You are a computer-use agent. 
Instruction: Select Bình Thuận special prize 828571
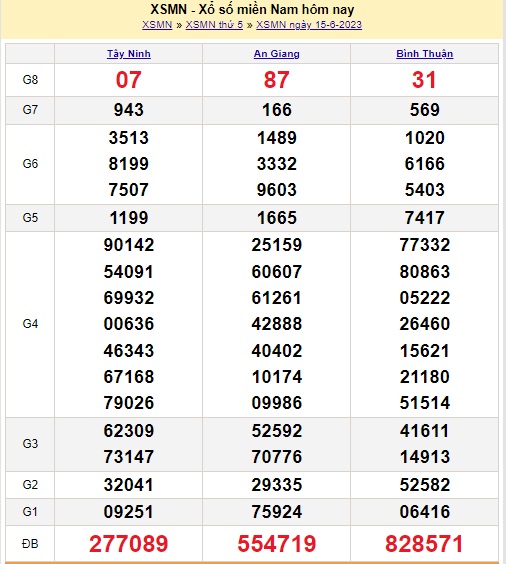point(424,543)
